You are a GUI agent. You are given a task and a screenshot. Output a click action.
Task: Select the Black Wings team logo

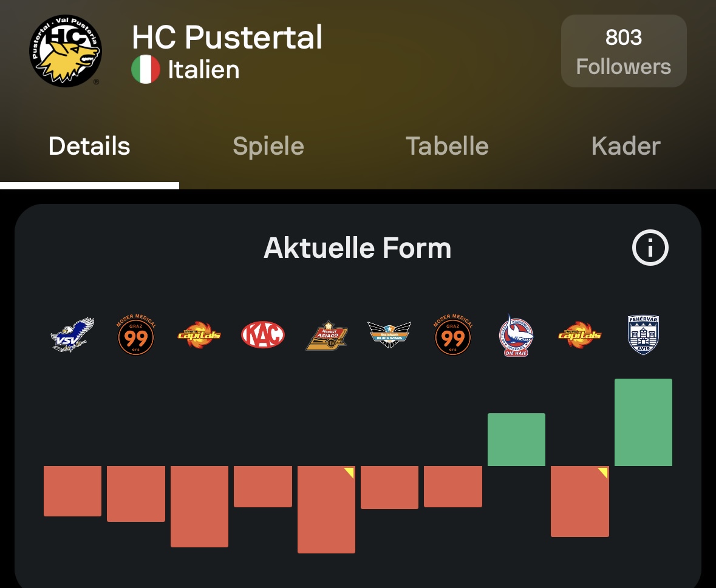[x=389, y=335]
